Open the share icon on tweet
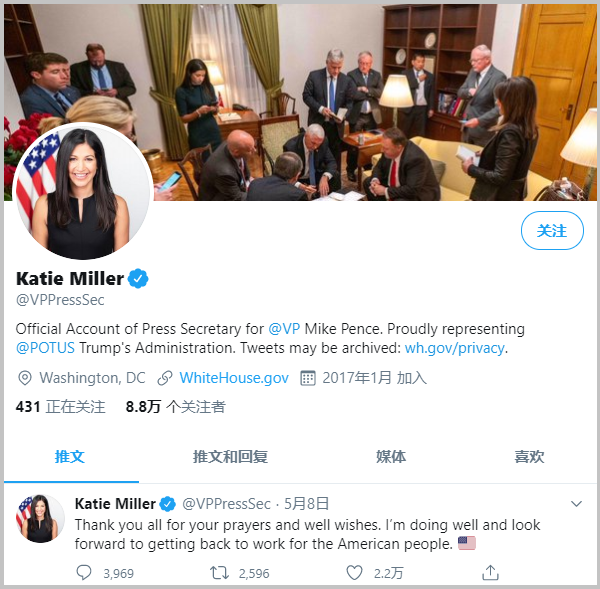 click(x=490, y=572)
